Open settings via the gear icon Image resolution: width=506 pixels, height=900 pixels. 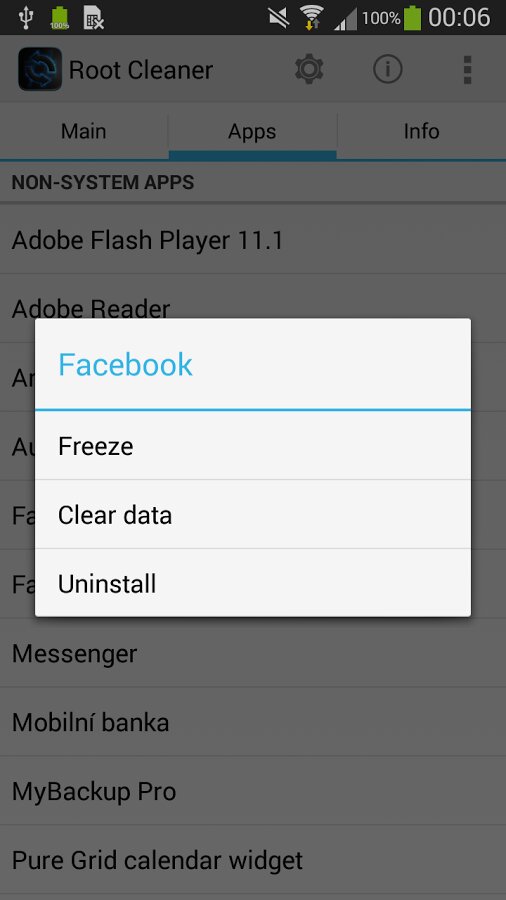pyautogui.click(x=309, y=69)
